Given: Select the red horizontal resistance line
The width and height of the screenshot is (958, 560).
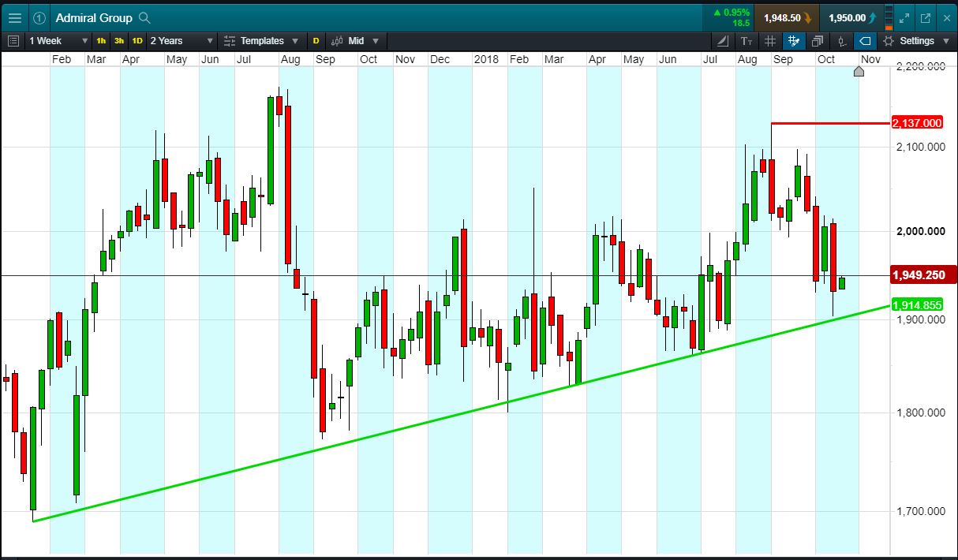Looking at the screenshot, I should coord(830,123).
